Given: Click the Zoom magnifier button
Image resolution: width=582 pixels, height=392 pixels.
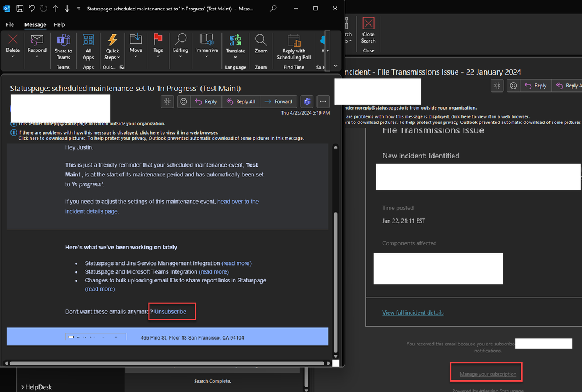Looking at the screenshot, I should [261, 44].
